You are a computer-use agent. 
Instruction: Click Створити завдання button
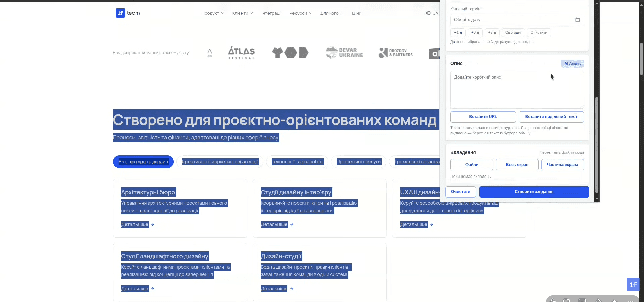point(534,192)
